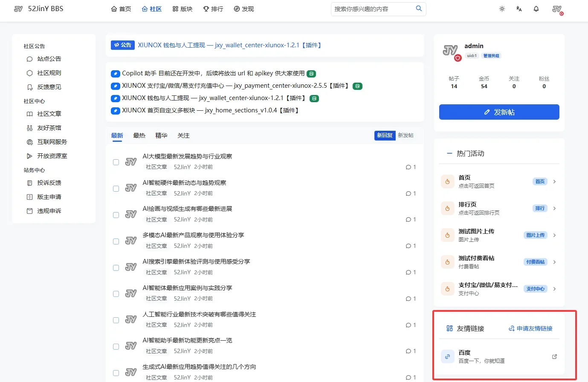Screen dimensions: 588x382
Task: Click the 社区文章 book icon
Action: (x=29, y=114)
